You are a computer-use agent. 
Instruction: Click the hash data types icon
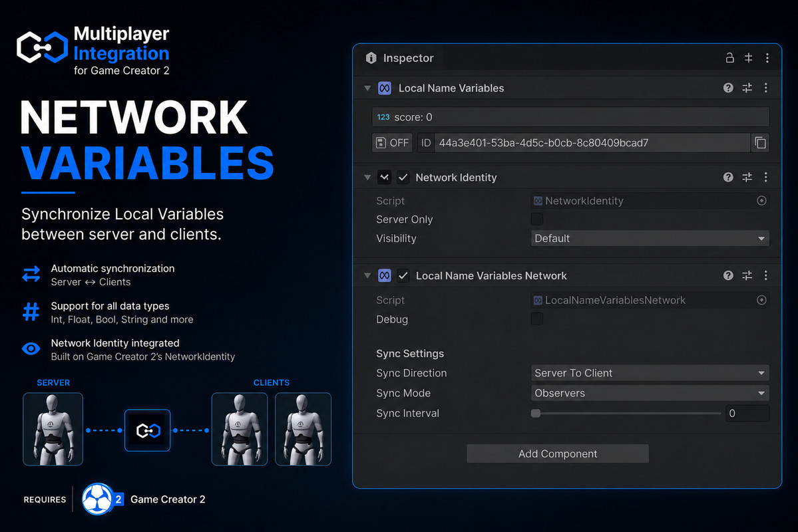tap(31, 312)
